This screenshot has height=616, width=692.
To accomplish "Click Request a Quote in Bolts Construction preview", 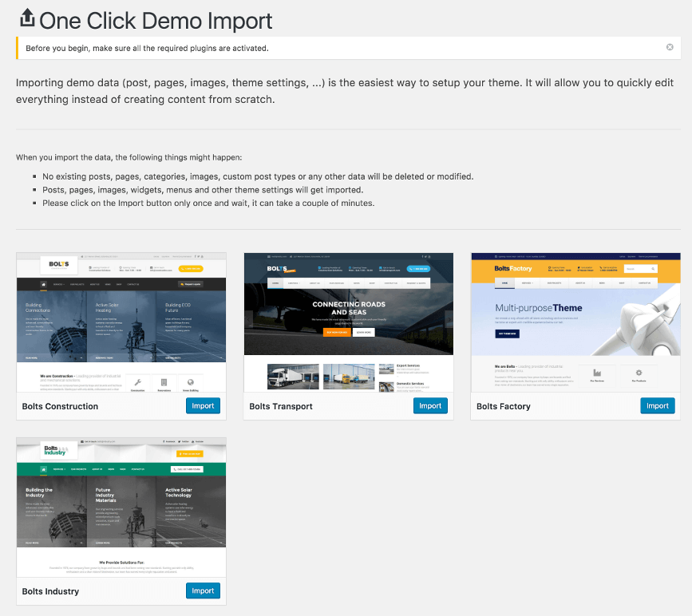I will (x=190, y=283).
